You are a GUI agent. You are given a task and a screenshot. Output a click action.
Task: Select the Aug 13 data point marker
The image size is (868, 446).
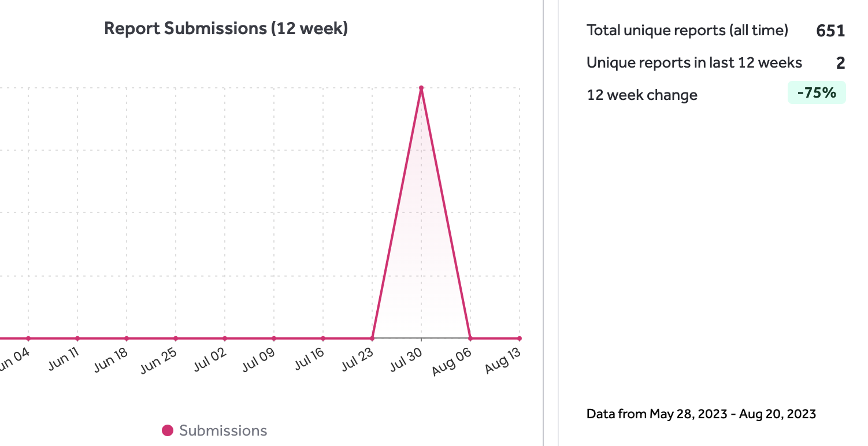click(x=520, y=339)
